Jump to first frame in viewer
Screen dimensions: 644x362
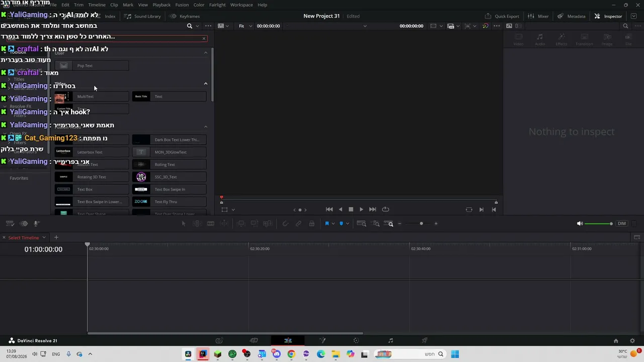(x=329, y=210)
